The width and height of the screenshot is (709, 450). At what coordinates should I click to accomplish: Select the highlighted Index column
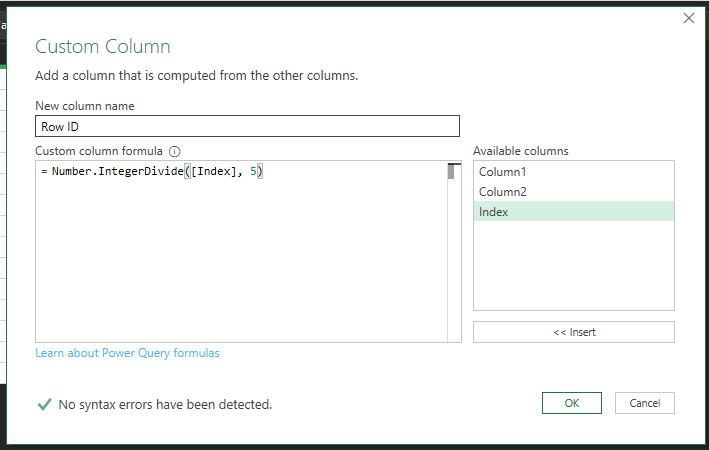click(573, 212)
